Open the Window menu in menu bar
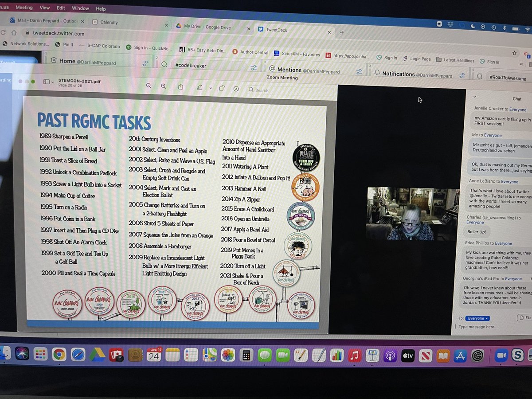 (x=80, y=8)
